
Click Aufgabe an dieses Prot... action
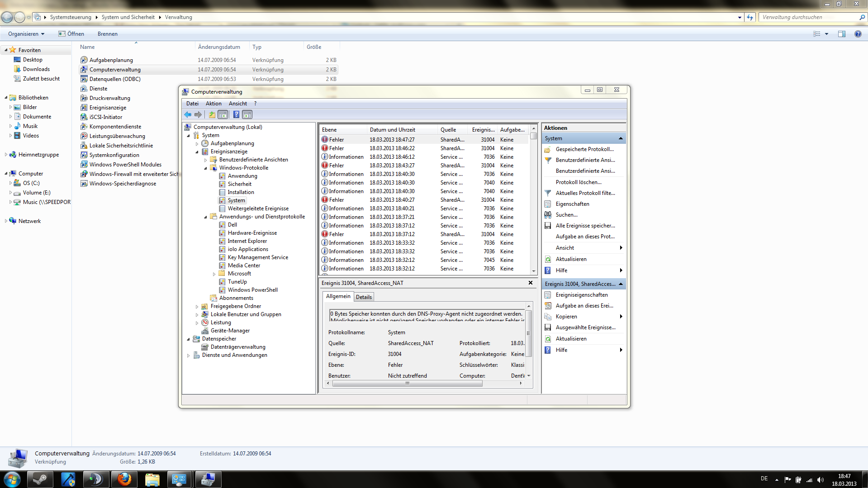585,237
